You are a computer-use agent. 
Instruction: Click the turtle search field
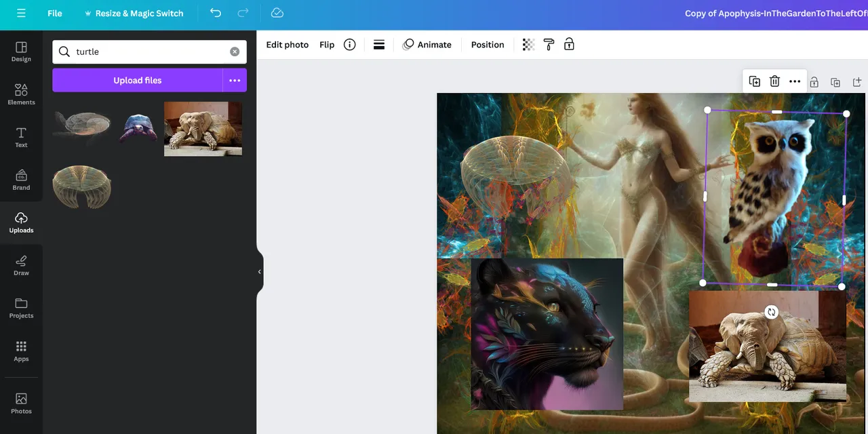pos(149,52)
